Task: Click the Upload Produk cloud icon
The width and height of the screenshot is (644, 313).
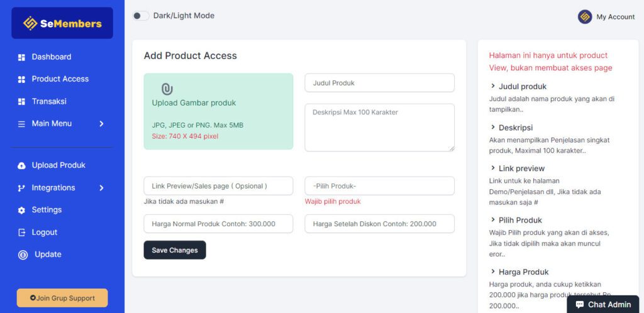Action: coord(21,165)
